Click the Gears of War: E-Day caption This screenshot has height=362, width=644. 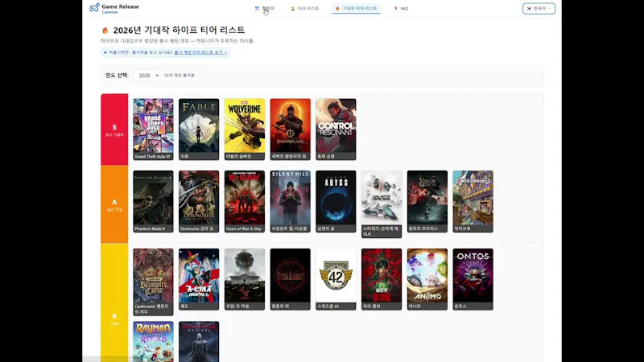[x=244, y=228]
